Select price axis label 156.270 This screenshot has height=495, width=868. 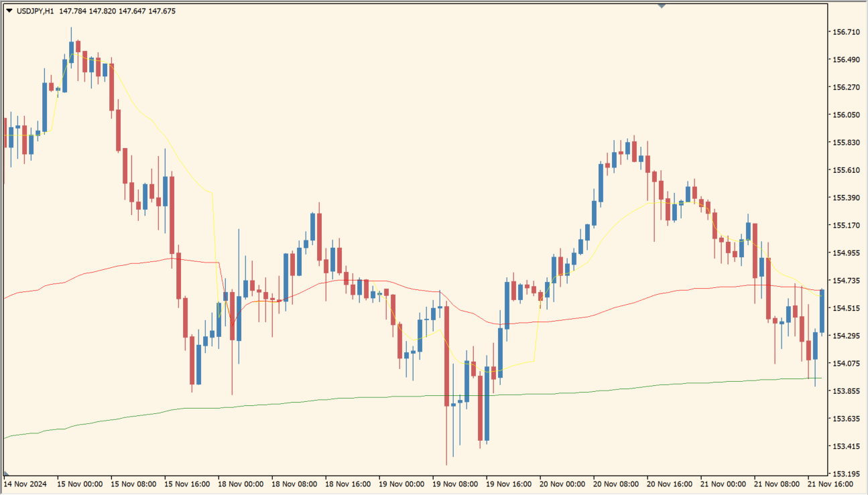click(846, 87)
